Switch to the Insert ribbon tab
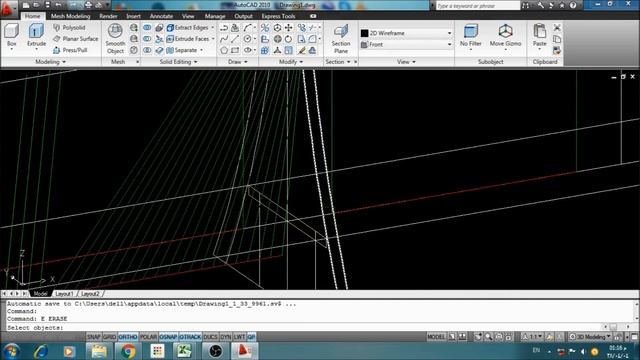 coord(133,16)
